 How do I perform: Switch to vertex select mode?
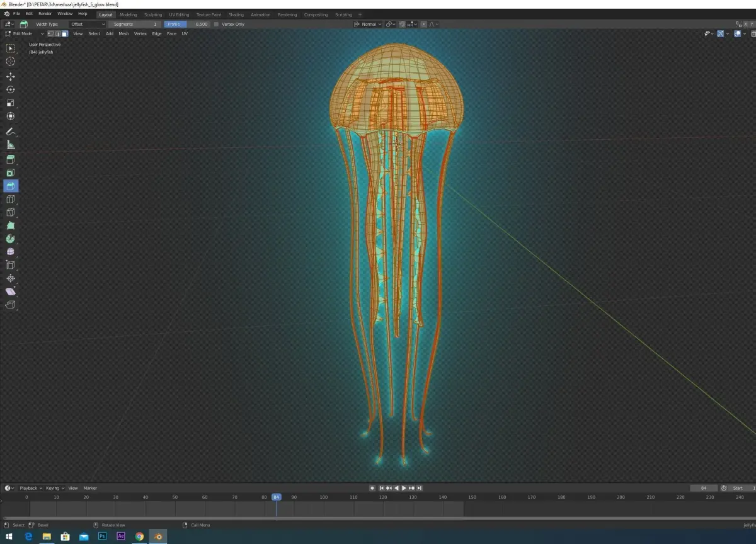click(x=51, y=33)
